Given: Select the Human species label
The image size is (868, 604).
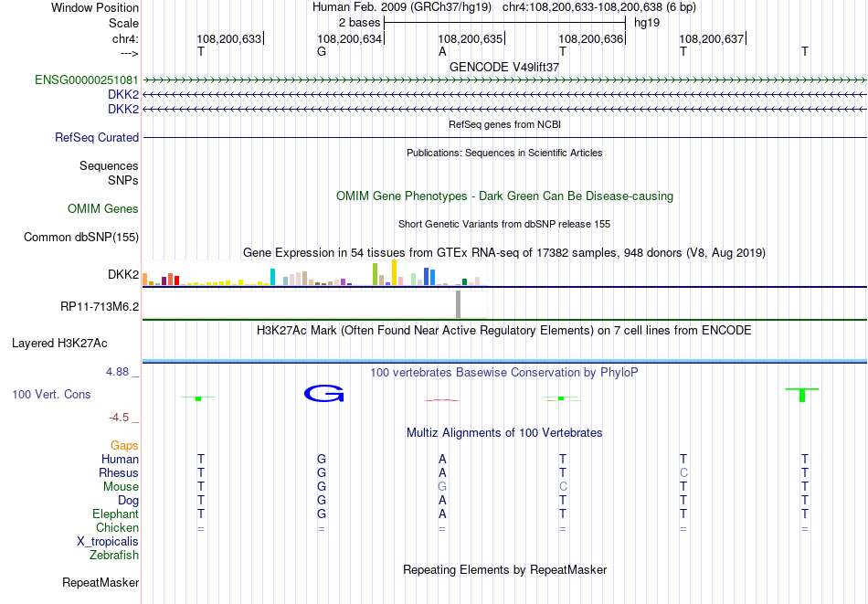Looking at the screenshot, I should coord(120,459).
